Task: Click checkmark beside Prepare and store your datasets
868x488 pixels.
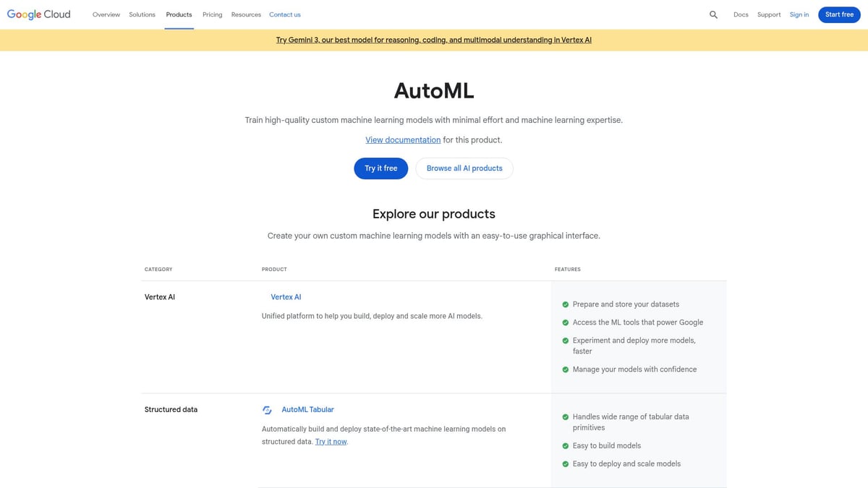Action: (566, 304)
